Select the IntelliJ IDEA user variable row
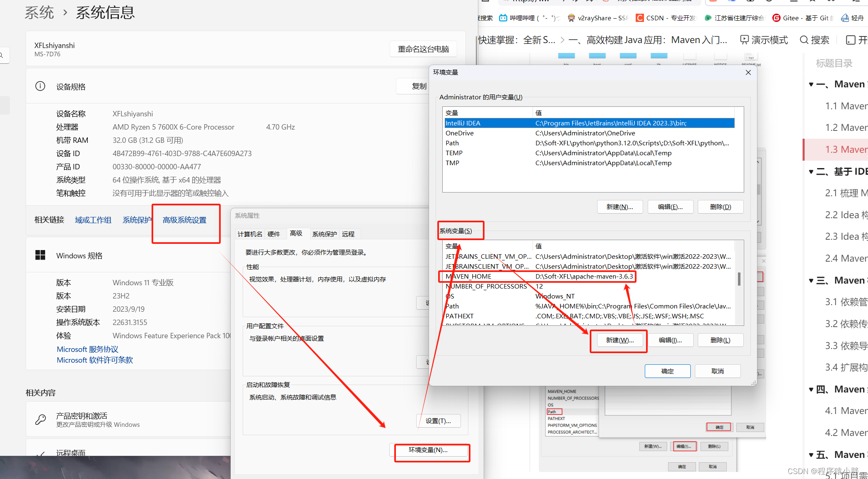The width and height of the screenshot is (868, 479). coord(589,123)
